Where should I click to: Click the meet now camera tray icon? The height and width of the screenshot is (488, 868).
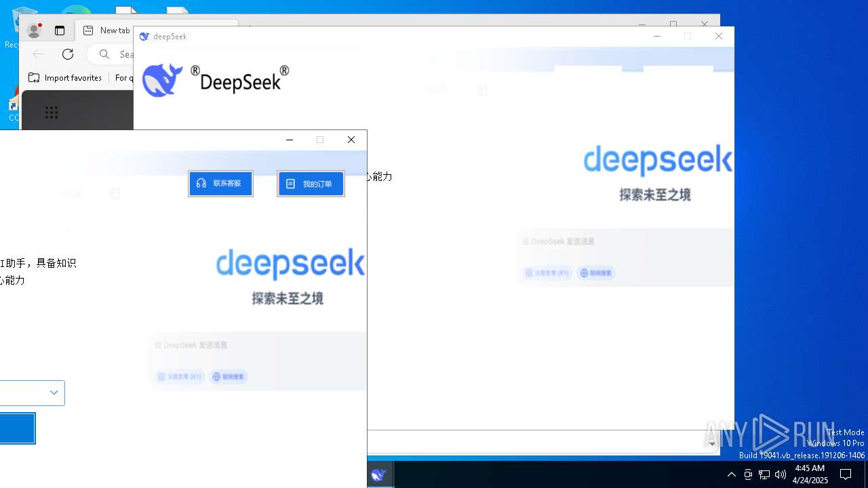(x=748, y=474)
